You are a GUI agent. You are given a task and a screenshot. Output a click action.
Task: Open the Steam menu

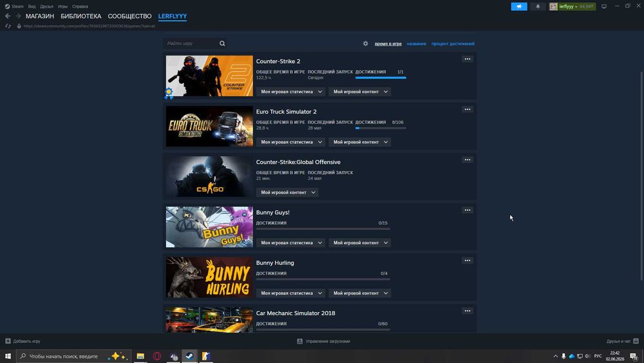[x=17, y=6]
